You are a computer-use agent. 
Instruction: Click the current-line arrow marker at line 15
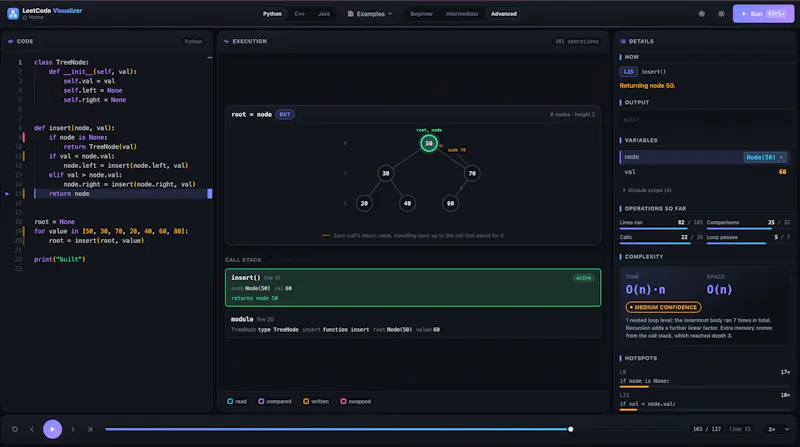click(x=7, y=194)
